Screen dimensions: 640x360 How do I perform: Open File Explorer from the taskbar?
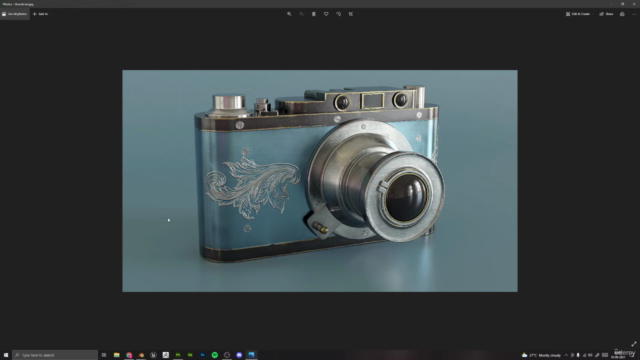click(x=116, y=355)
